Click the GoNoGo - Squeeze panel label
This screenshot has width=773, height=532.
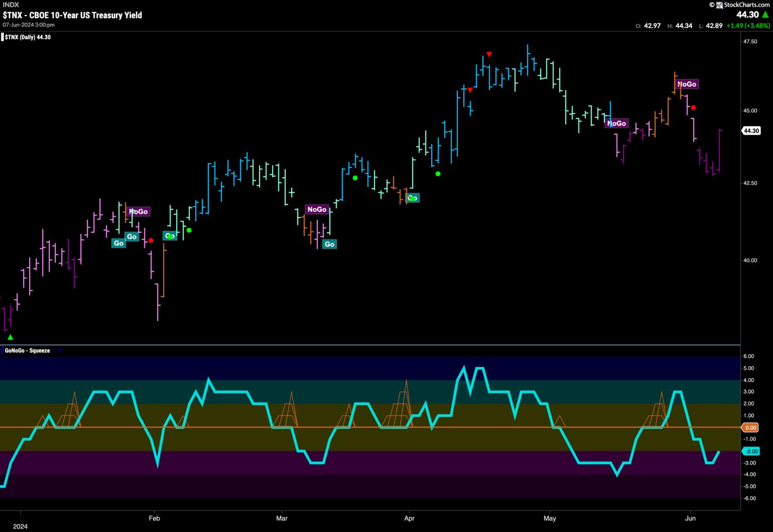pyautogui.click(x=27, y=350)
